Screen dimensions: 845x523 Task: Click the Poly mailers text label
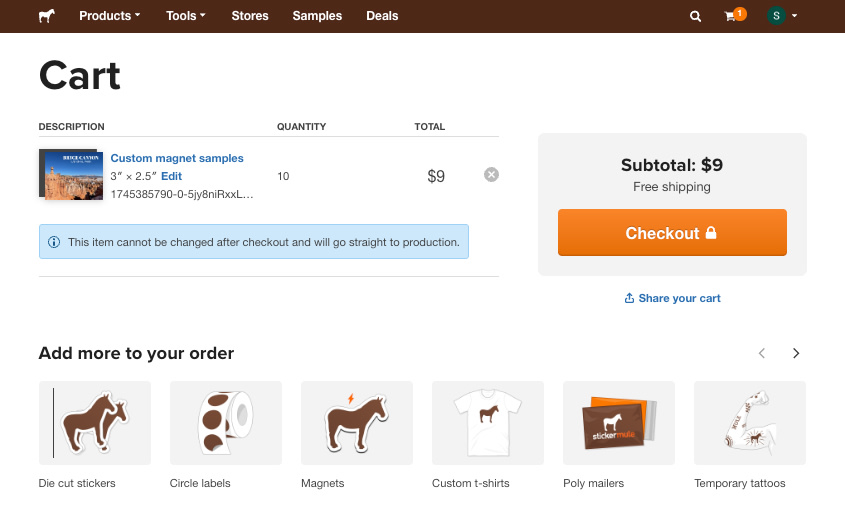coord(593,483)
